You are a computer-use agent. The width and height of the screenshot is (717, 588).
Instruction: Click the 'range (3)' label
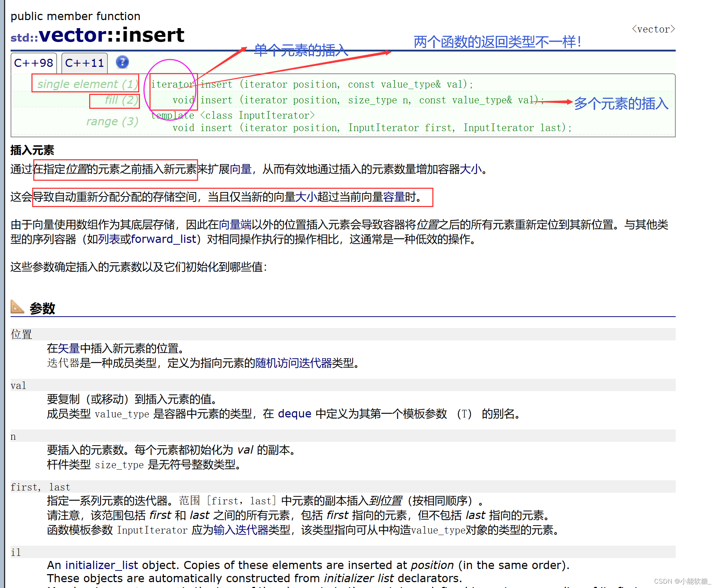[112, 121]
